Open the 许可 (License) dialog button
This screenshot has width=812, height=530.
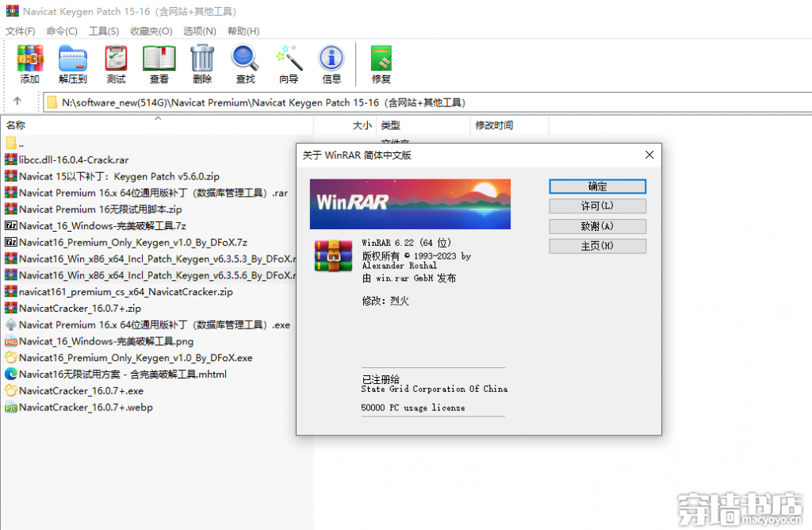(597, 206)
